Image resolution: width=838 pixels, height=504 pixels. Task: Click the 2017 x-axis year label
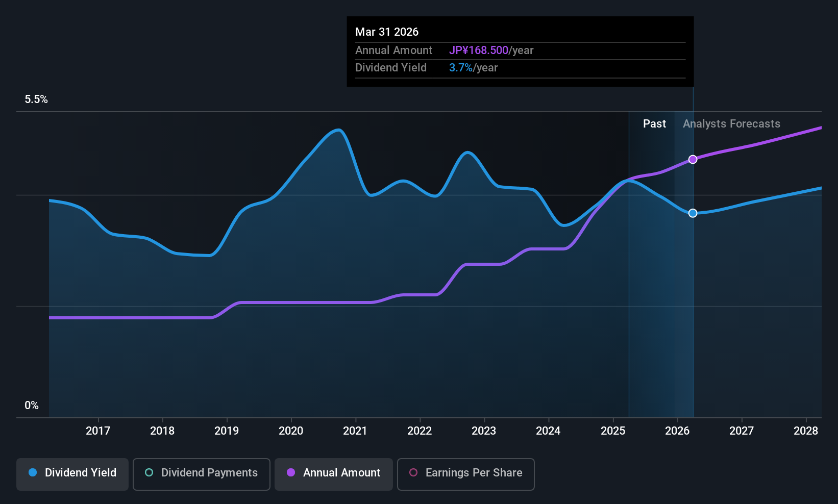tap(98, 431)
